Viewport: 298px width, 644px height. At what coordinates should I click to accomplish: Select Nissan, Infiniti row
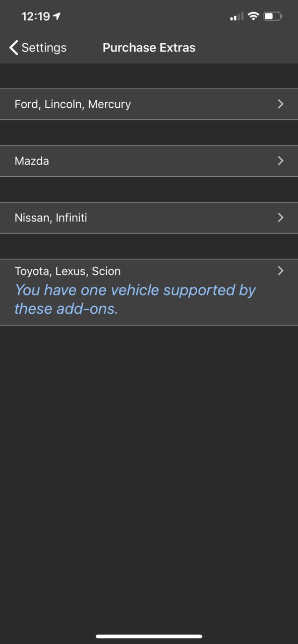click(149, 218)
